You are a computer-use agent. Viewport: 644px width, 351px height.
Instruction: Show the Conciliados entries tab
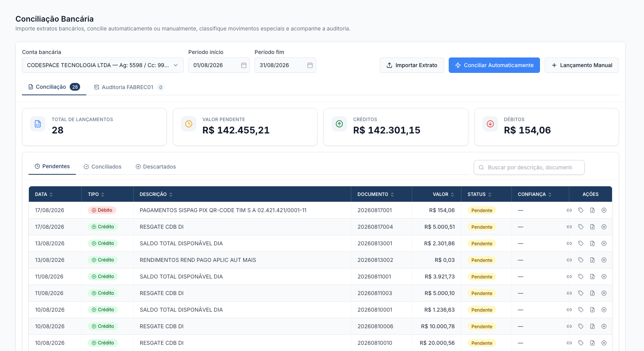(102, 167)
